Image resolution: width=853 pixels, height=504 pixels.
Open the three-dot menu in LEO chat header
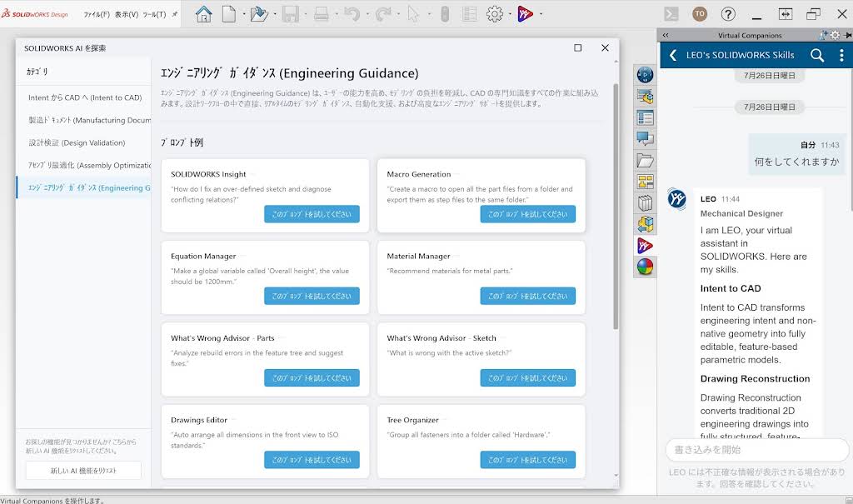pyautogui.click(x=841, y=55)
